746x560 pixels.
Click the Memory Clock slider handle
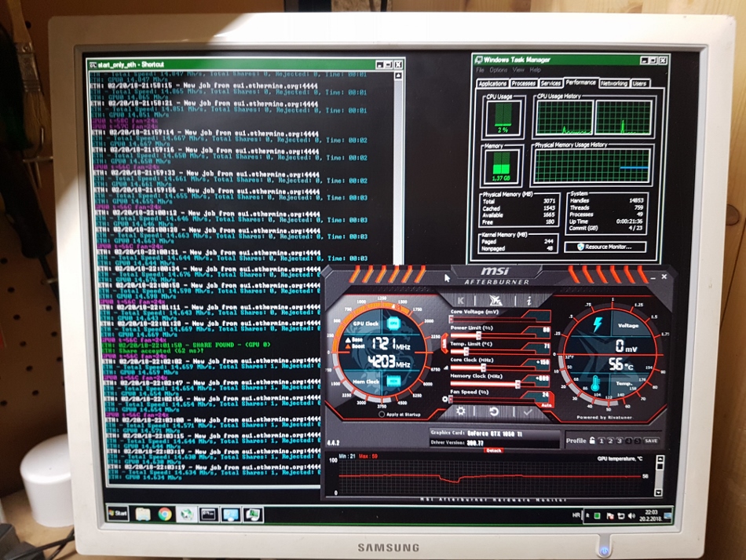517,384
